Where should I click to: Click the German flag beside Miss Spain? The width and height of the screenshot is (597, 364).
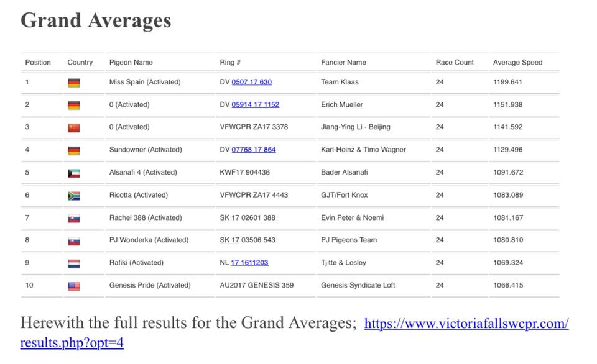pyautogui.click(x=73, y=83)
